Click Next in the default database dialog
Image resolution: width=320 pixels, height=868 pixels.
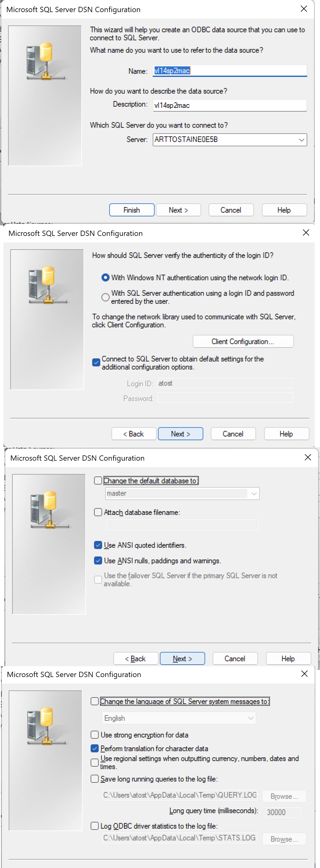(183, 658)
